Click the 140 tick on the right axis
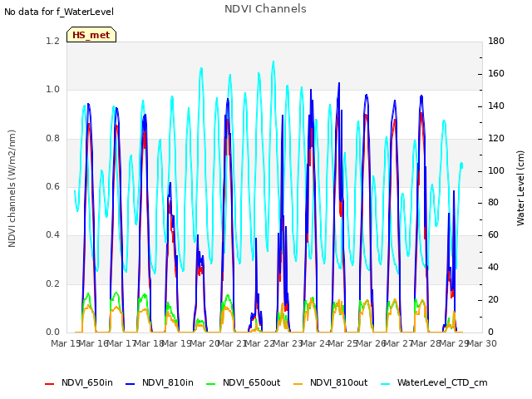This screenshot has height=399, width=532. pyautogui.click(x=496, y=106)
